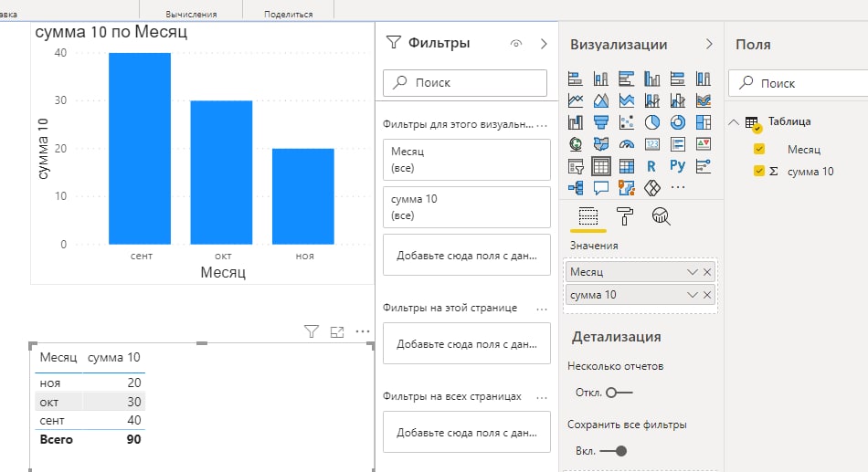Select the KPI visual
868x472 pixels.
[703, 144]
